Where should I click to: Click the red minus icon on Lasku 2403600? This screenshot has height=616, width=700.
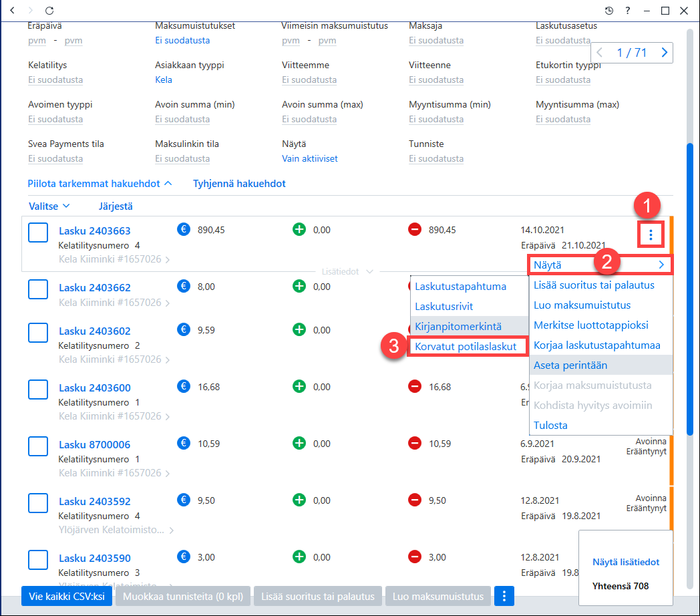tap(415, 386)
